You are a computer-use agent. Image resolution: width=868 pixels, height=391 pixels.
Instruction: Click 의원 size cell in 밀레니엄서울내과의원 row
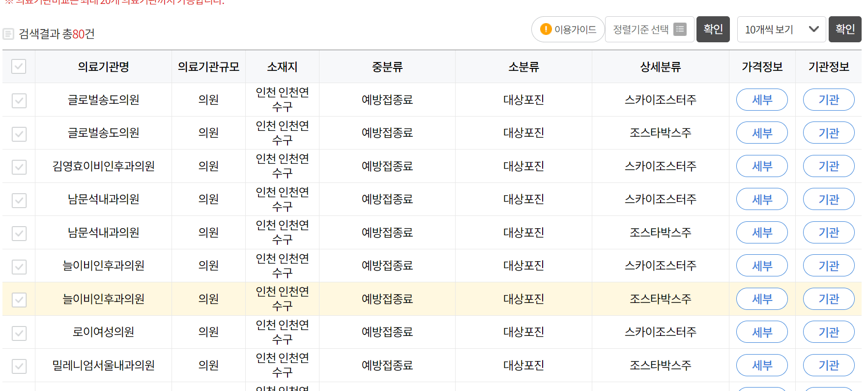click(x=208, y=365)
